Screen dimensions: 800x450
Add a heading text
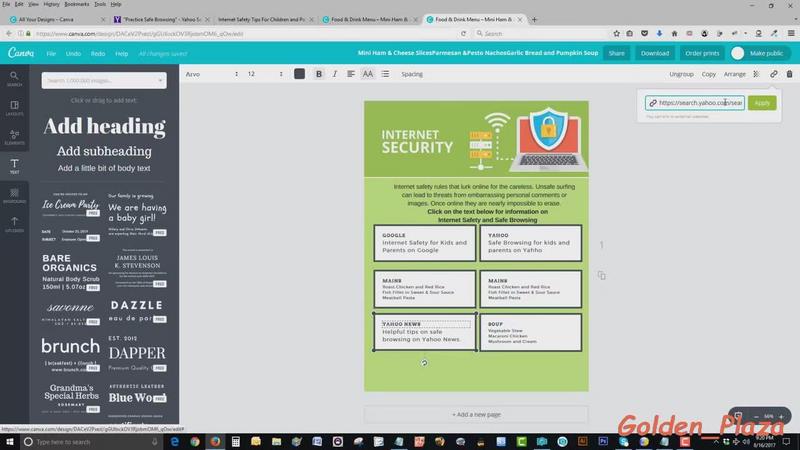[x=104, y=127]
